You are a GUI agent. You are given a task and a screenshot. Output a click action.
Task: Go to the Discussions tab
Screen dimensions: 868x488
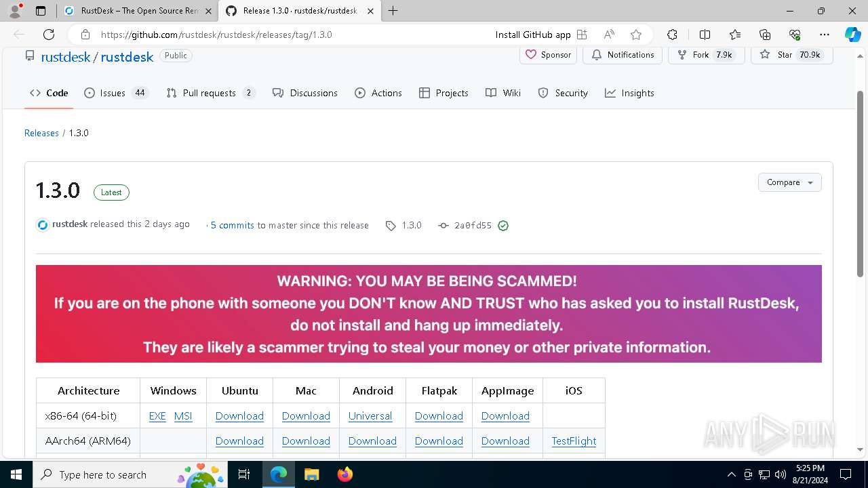coord(304,93)
